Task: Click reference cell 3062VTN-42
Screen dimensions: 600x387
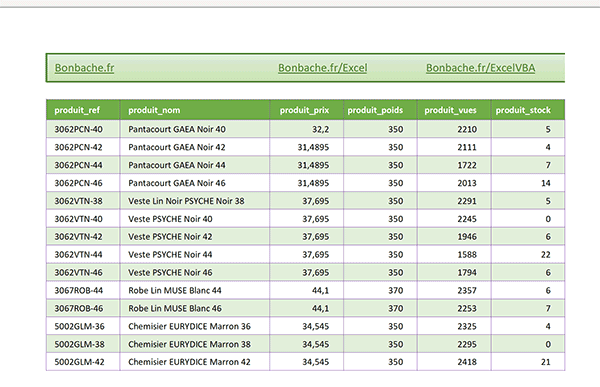Action: pos(83,237)
